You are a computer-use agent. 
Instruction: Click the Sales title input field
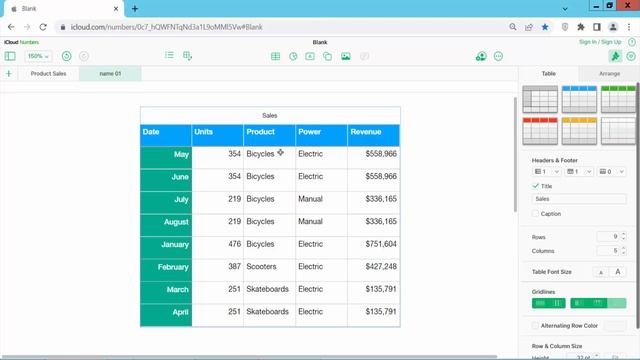coord(579,199)
